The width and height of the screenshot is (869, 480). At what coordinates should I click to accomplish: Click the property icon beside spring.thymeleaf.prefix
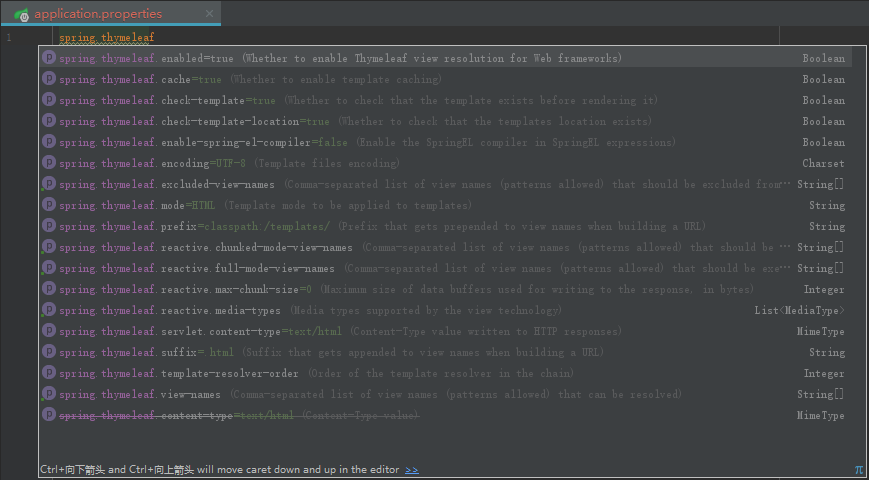[x=49, y=226]
